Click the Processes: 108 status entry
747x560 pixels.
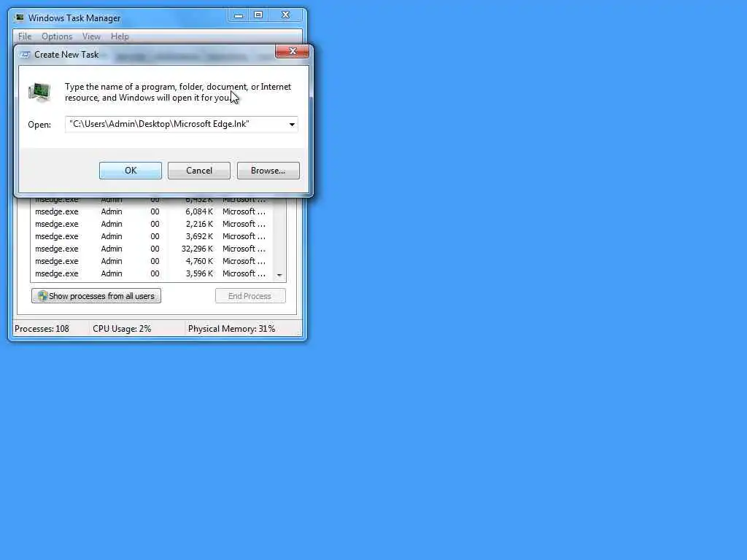[x=42, y=329]
